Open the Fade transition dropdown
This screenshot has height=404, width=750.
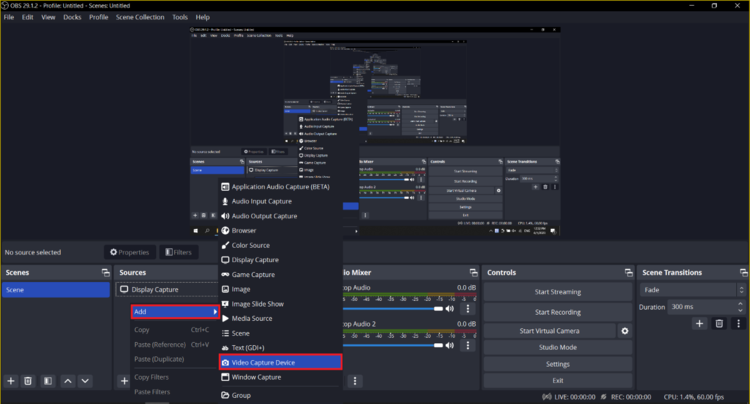pyautogui.click(x=693, y=290)
